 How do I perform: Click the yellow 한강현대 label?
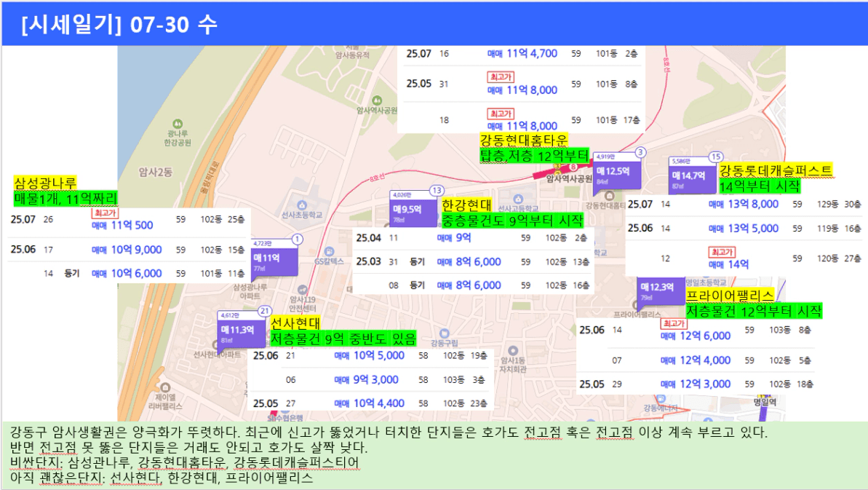tap(466, 205)
